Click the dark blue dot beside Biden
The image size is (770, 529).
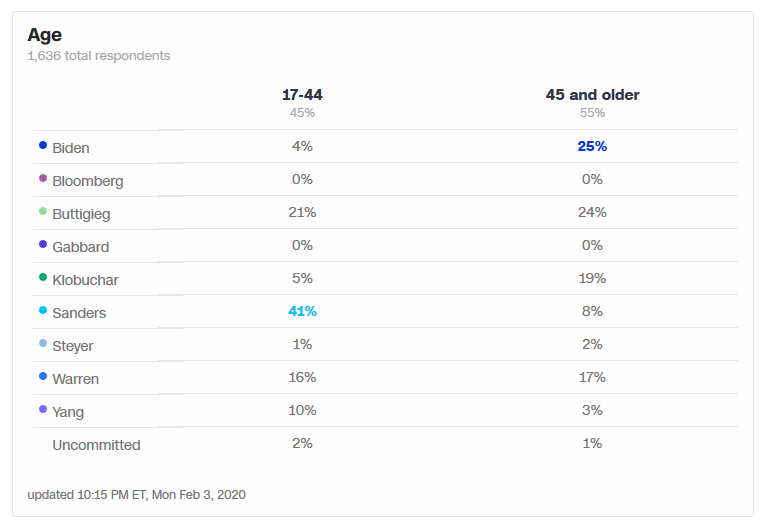(43, 145)
